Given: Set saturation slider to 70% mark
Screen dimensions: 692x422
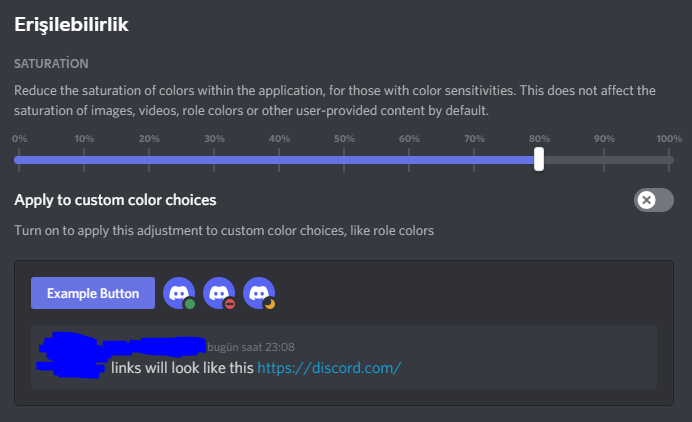Looking at the screenshot, I should point(474,159).
